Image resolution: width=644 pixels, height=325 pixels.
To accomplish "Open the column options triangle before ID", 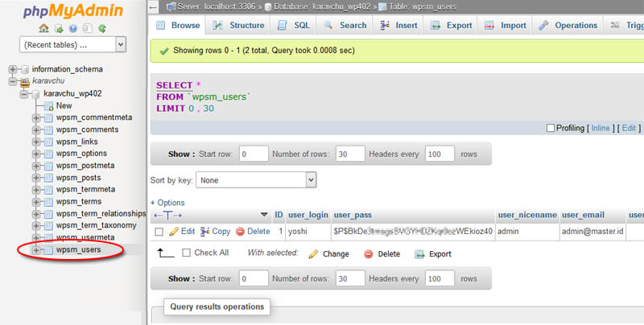I will (264, 215).
